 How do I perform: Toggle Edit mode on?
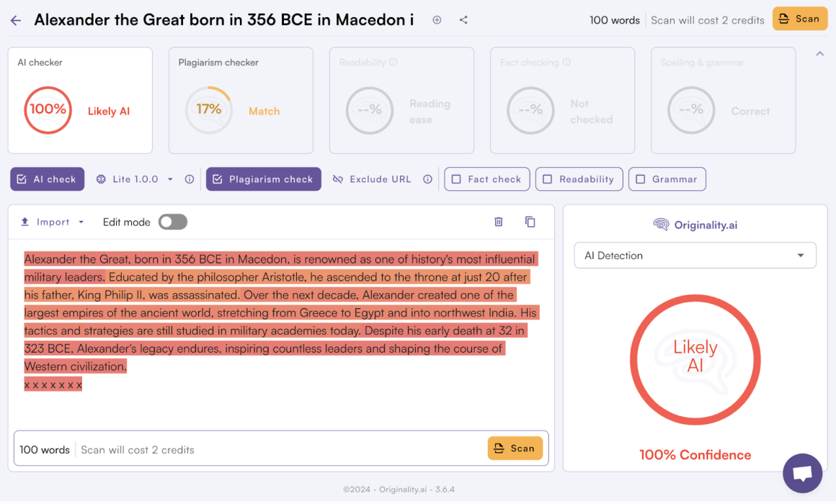[172, 222]
